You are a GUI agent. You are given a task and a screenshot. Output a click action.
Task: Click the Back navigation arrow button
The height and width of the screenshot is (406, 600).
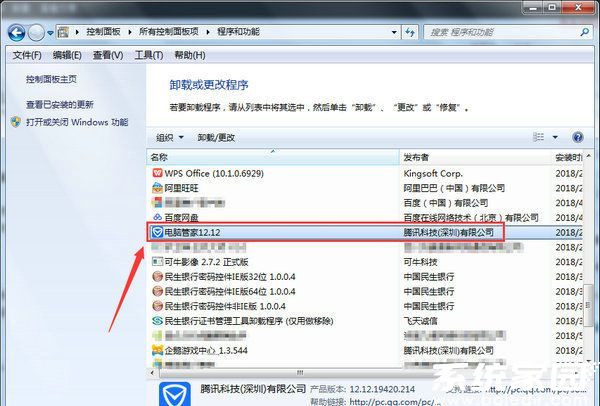click(x=16, y=33)
